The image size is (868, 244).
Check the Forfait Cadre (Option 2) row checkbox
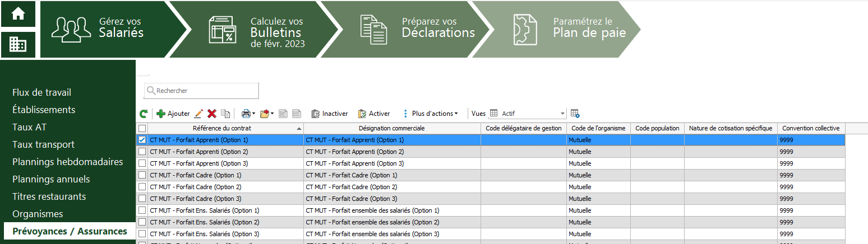click(x=142, y=187)
